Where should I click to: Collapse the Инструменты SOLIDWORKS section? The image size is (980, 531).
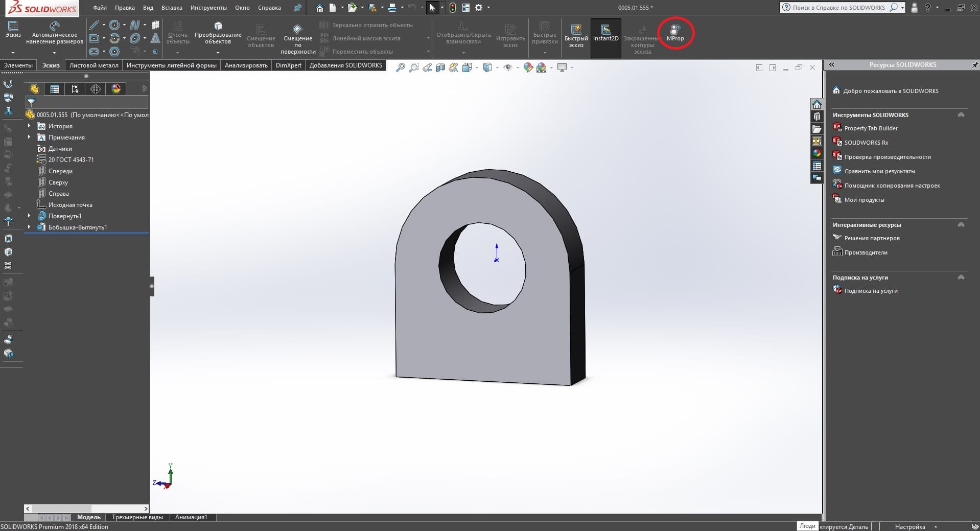[x=961, y=115]
